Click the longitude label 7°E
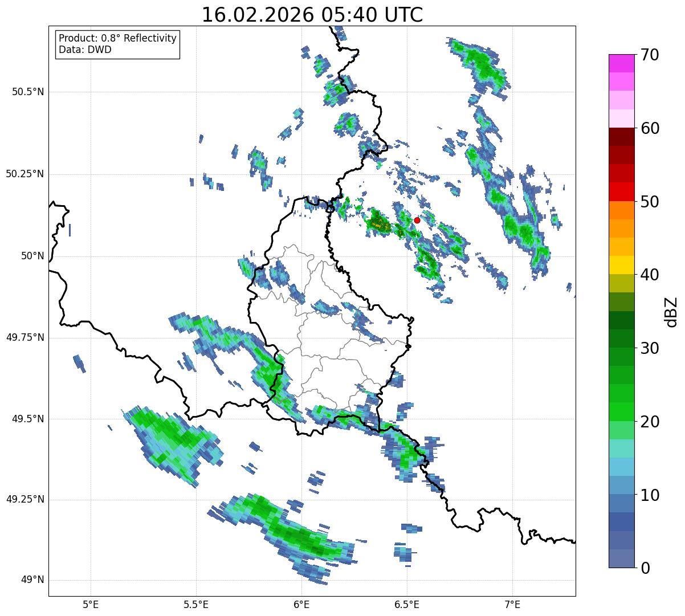 [512, 605]
